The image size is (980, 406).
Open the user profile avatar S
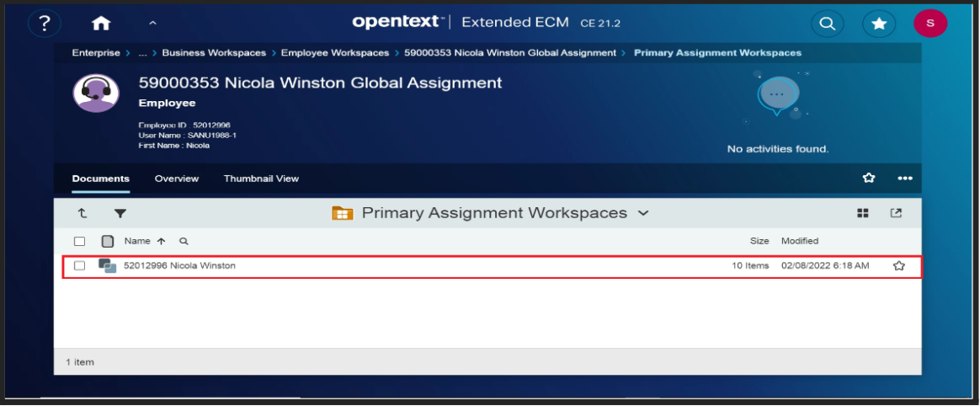pos(930,24)
